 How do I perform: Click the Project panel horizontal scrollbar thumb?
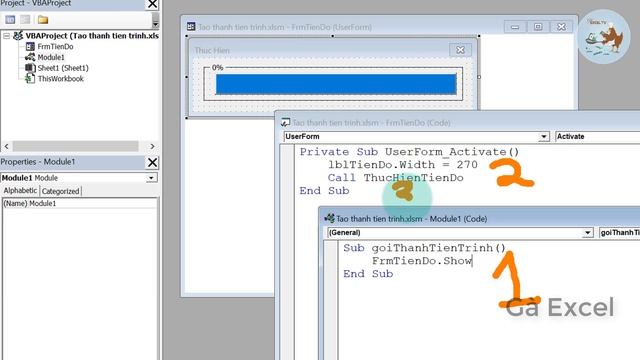(76, 146)
